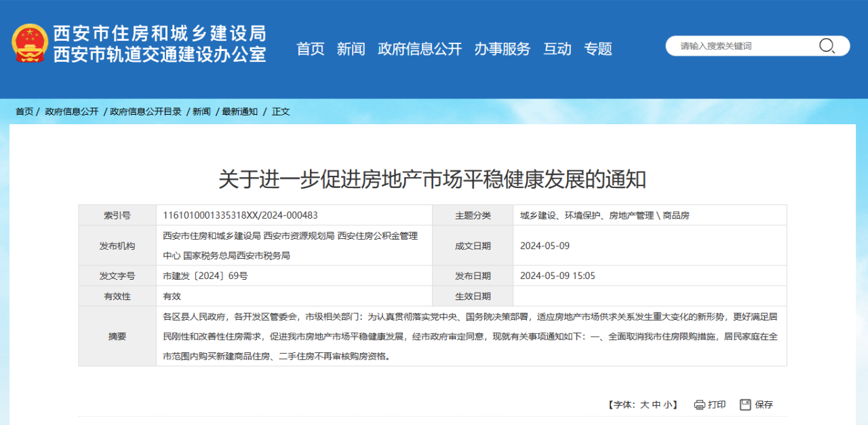Image resolution: width=868 pixels, height=425 pixels.
Task: Click the 正文 breadcrumb item
Action: point(281,111)
